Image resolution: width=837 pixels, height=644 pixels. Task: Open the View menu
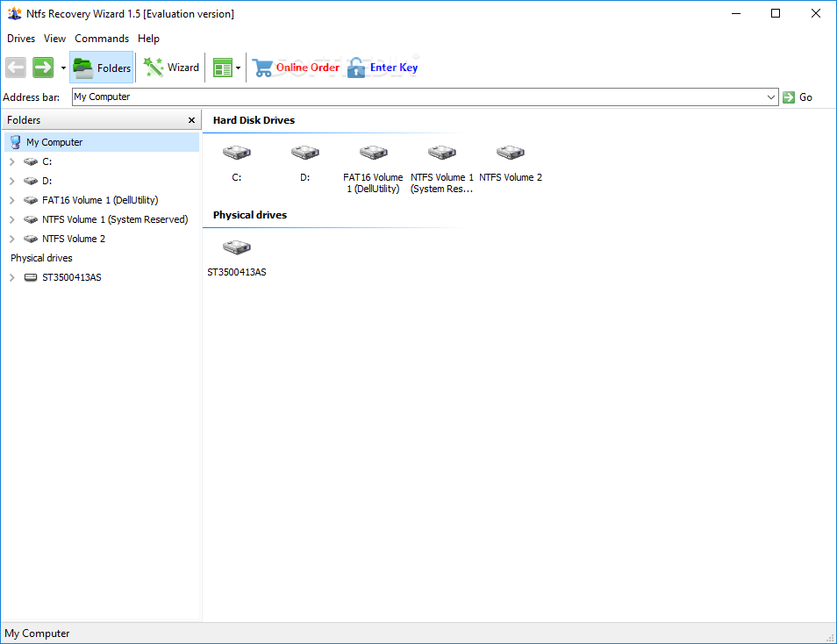(x=54, y=39)
